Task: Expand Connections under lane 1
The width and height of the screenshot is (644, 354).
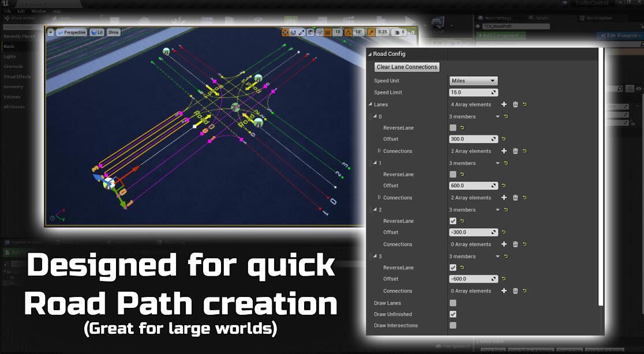Action: tap(379, 198)
